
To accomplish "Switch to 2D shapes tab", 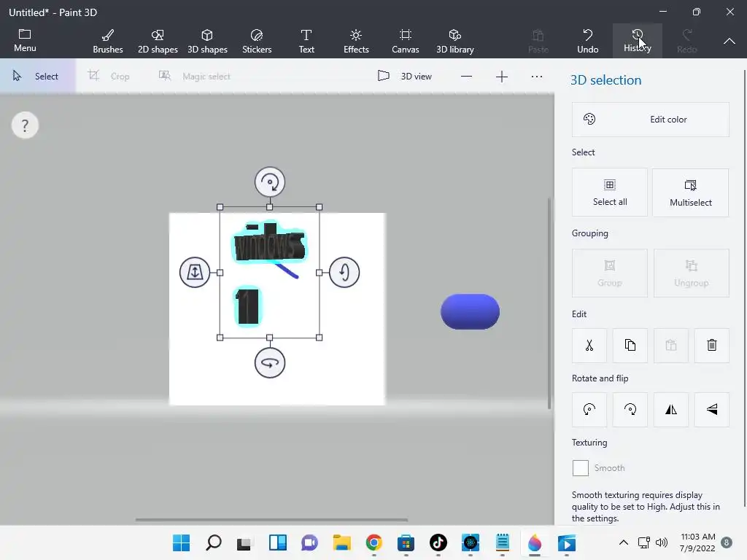I will (158, 42).
